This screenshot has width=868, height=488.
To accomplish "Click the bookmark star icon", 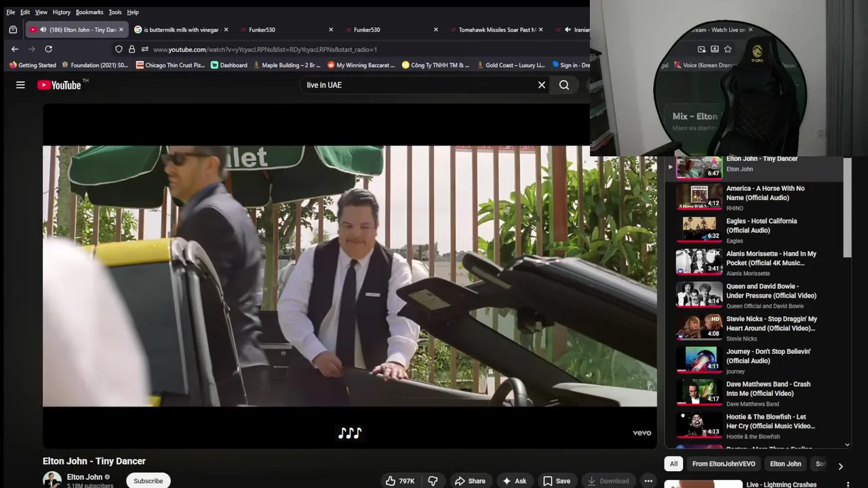I will tap(728, 49).
